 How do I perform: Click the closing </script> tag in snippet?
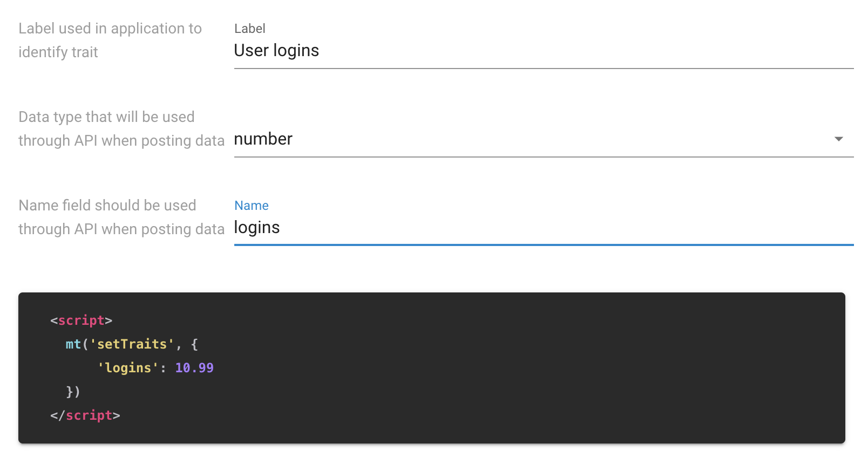[85, 415]
